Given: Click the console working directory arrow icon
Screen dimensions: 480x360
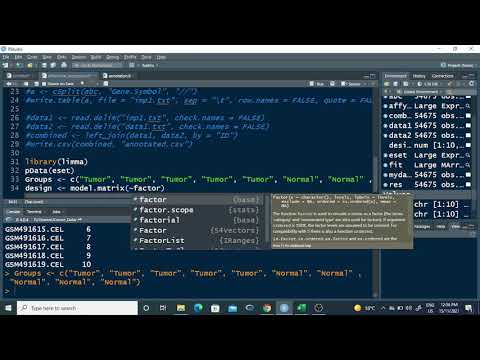Looking at the screenshot, I should (x=79, y=220).
